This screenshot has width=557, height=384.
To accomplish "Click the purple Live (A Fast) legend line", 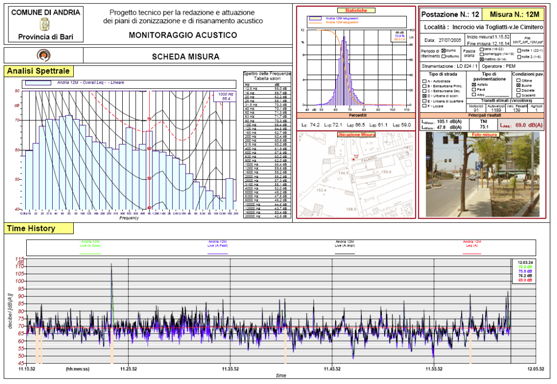I will coord(217,253).
